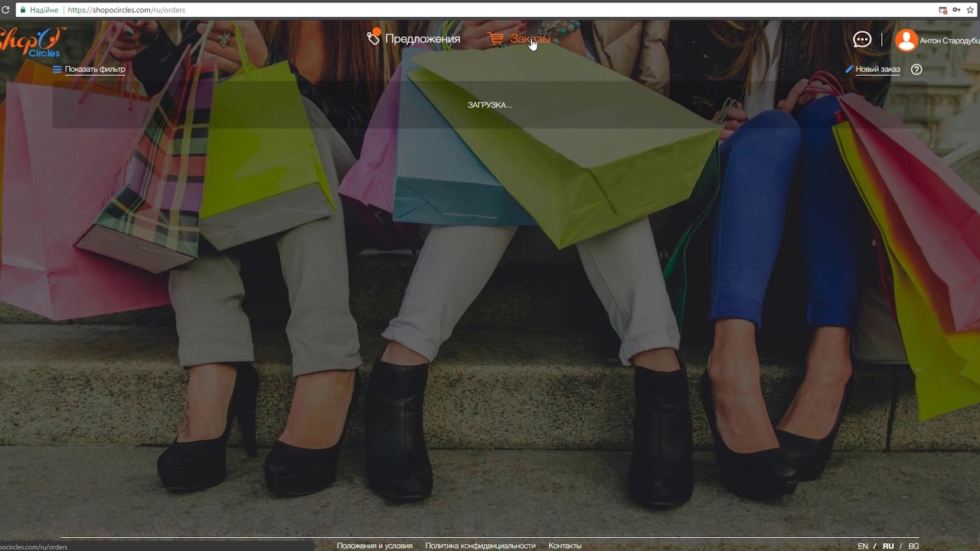Open Политика конфиденциальности footer link
The height and width of the screenshot is (551, 980).
480,546
